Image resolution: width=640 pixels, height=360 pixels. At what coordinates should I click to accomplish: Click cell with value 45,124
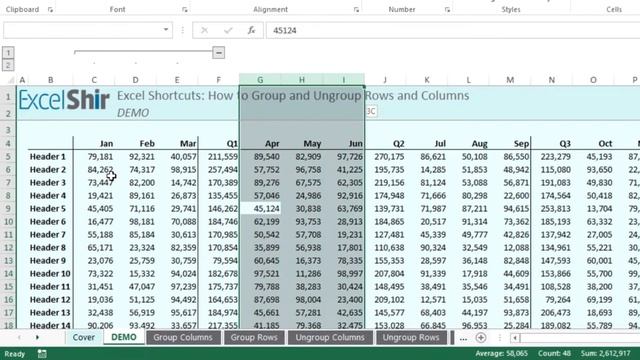260,209
